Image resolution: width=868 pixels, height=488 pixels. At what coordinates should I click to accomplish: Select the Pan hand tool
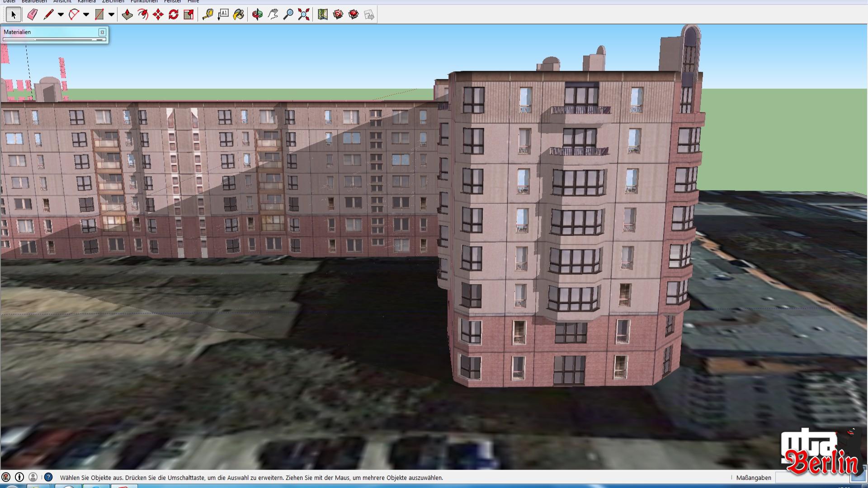click(x=273, y=15)
